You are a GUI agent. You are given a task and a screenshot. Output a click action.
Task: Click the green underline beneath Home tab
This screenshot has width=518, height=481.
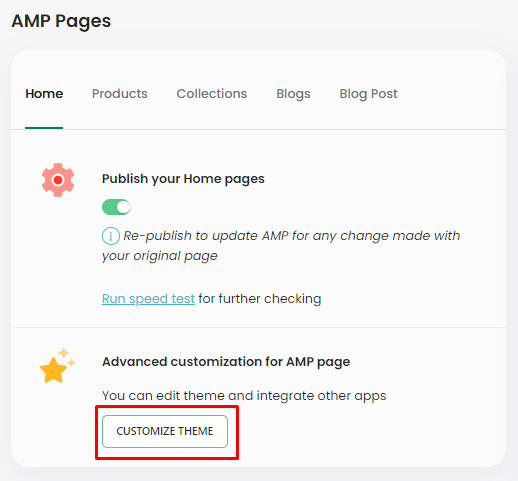44,128
